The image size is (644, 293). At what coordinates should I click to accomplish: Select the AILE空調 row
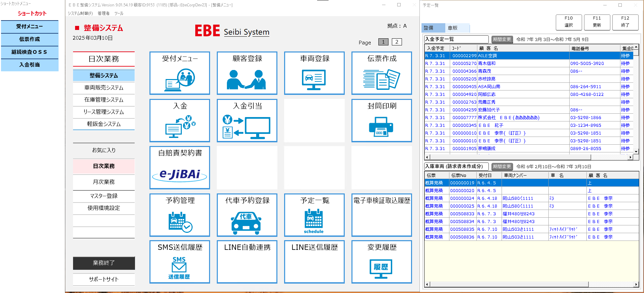point(529,56)
